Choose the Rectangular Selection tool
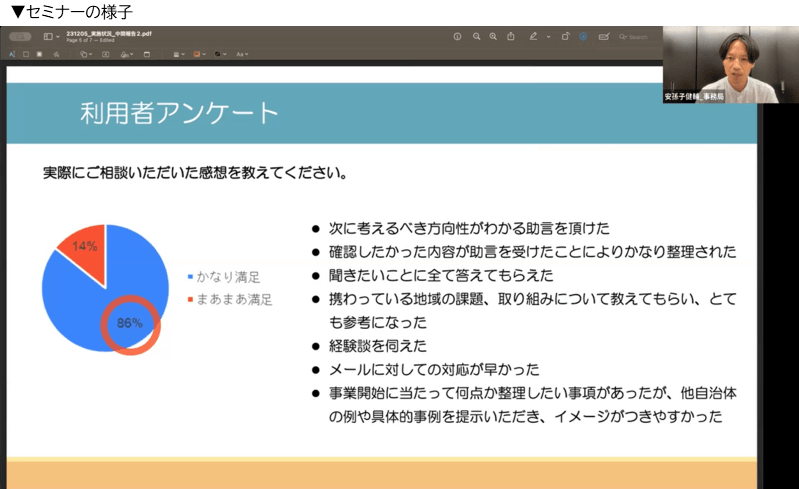Image resolution: width=799 pixels, height=489 pixels. coord(25,54)
